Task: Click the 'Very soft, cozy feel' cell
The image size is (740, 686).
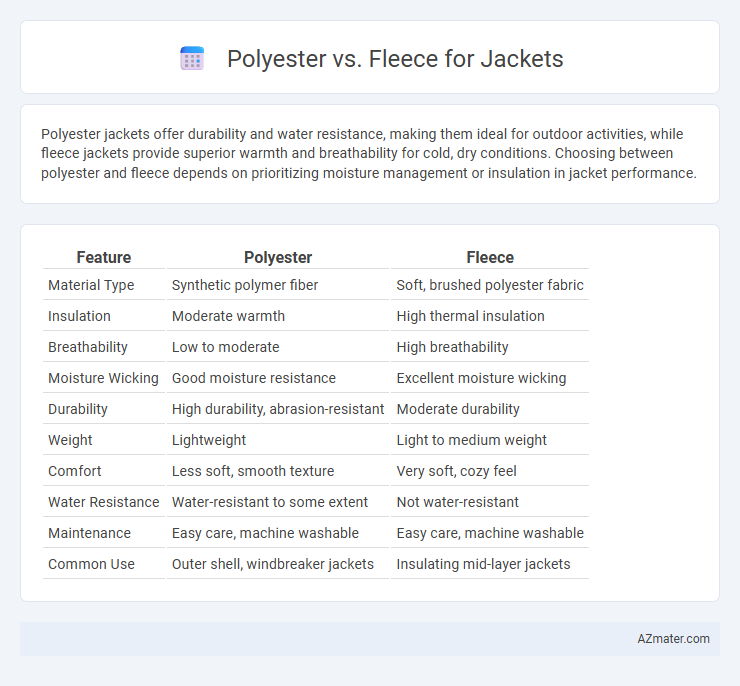Action: (x=456, y=471)
